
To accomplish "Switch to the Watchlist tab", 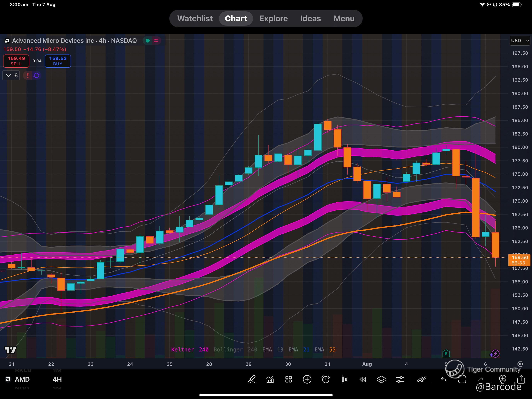I will 195,19.
